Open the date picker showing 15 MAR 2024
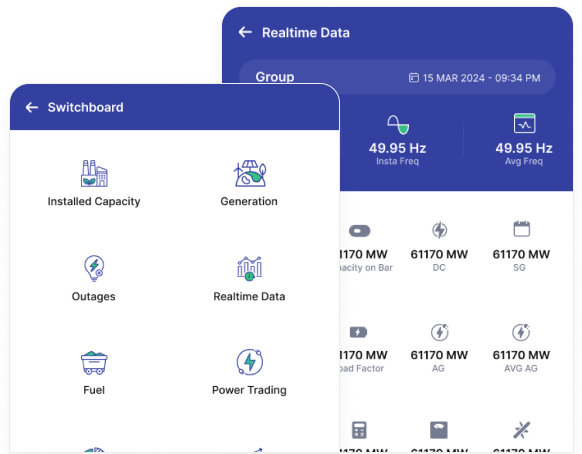 (474, 78)
